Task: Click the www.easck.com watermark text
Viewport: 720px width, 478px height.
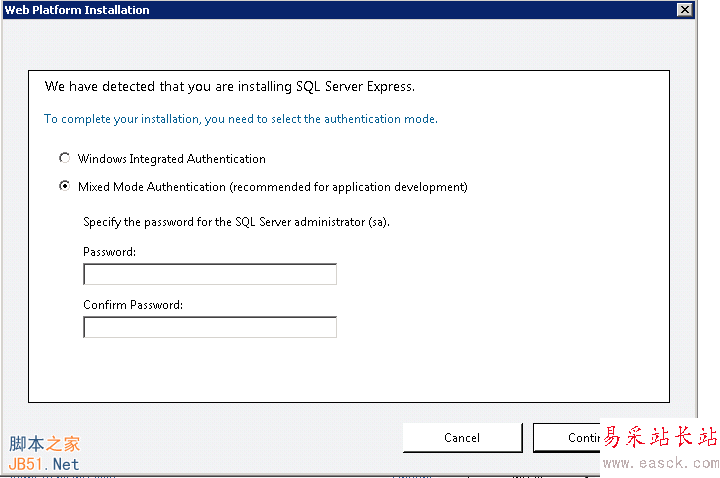Action: pyautogui.click(x=661, y=463)
